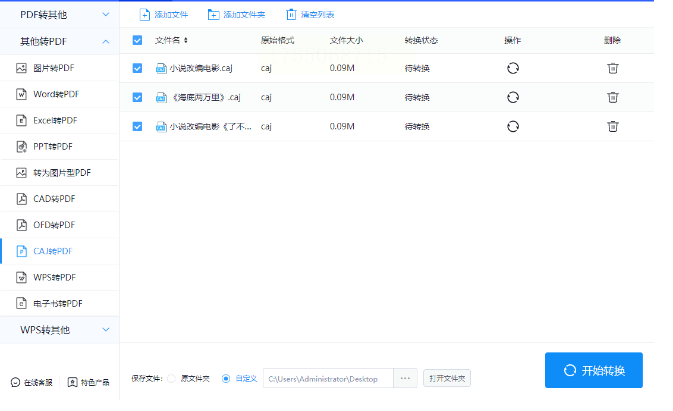The height and width of the screenshot is (411, 673).
Task: Click the 清空列表 trash icon in toolbar
Action: pyautogui.click(x=291, y=15)
